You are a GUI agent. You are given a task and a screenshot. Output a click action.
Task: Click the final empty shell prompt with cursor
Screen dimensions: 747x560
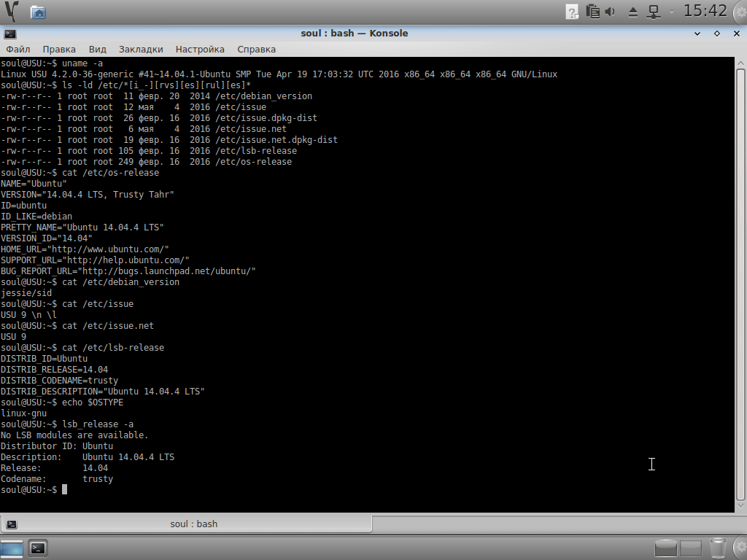coord(34,491)
